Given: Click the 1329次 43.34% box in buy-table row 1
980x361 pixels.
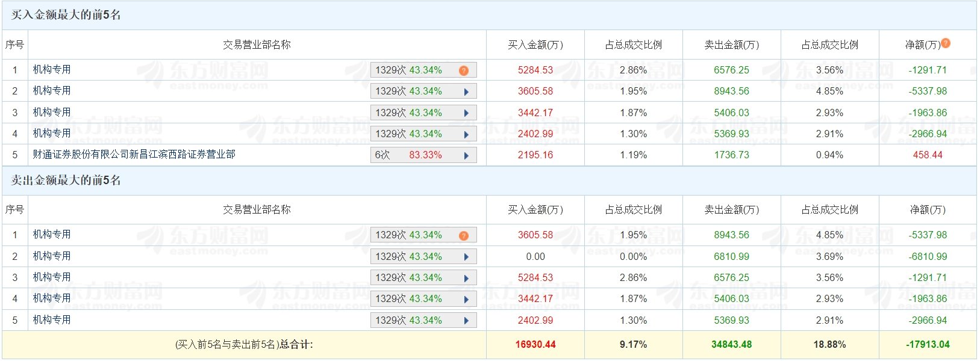Looking at the screenshot, I should [423, 70].
